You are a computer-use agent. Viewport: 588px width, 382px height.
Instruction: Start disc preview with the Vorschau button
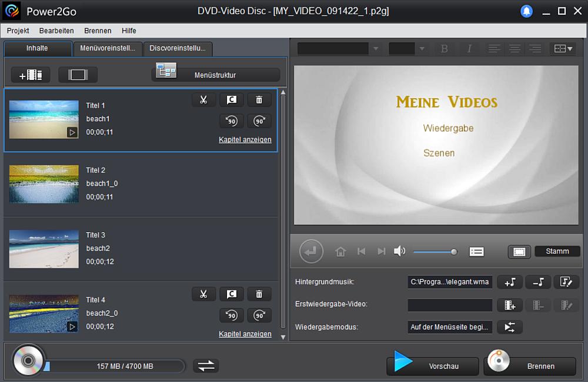tap(433, 366)
